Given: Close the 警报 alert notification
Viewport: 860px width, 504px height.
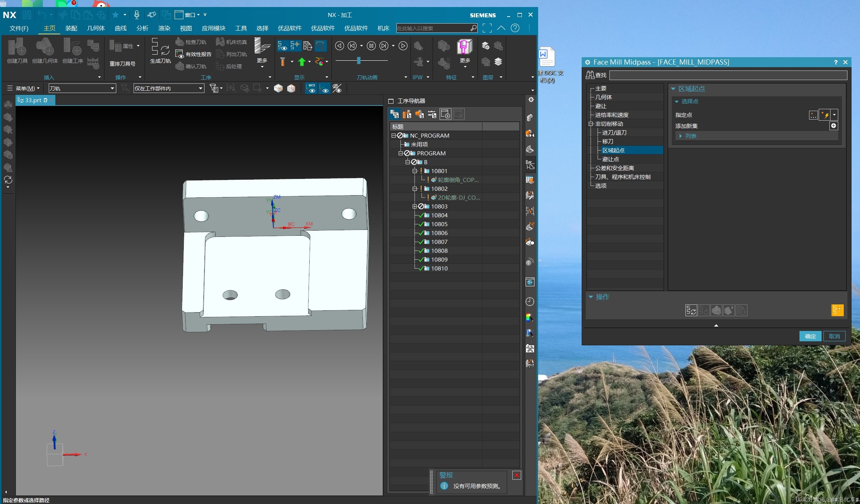Looking at the screenshot, I should coord(517,475).
